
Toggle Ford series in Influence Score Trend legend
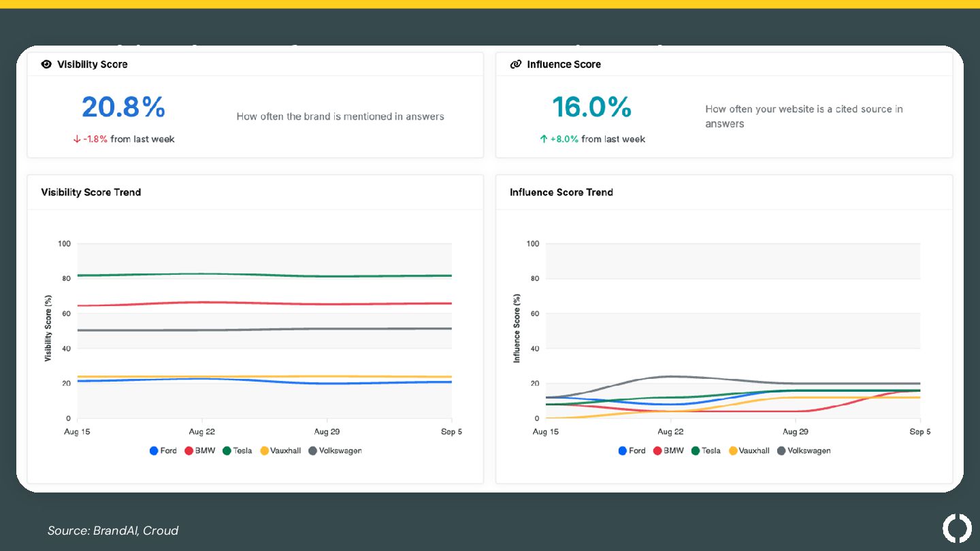632,451
